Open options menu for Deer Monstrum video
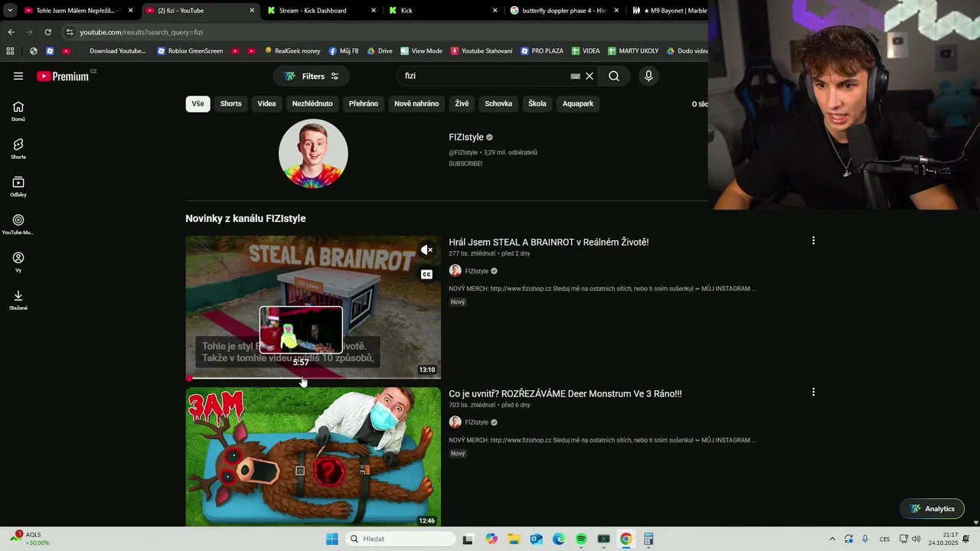Screen dimensions: 980x551 pyautogui.click(x=813, y=392)
